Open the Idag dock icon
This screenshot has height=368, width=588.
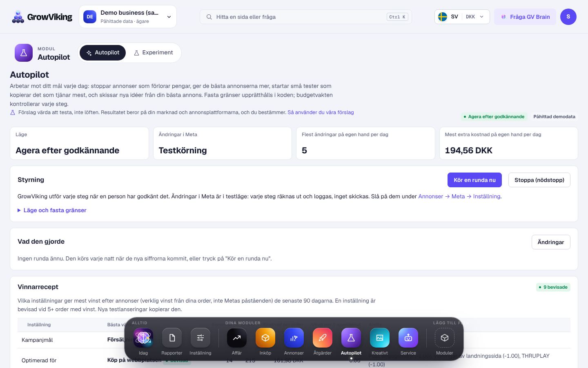[x=143, y=338]
